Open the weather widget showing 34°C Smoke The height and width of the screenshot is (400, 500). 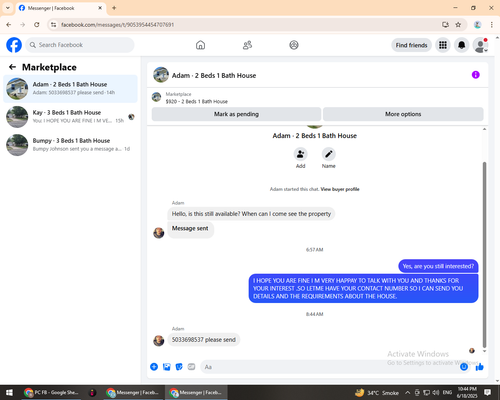[377, 393]
